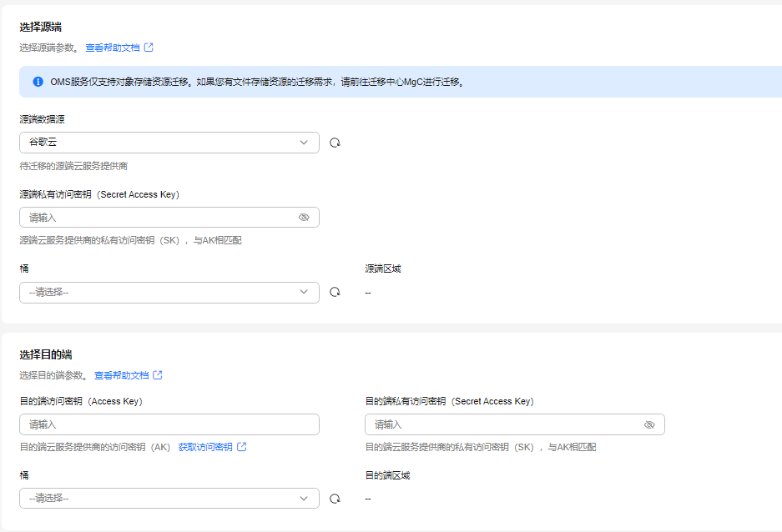
Task: Focus the source Secret Access Key input
Action: coord(169,217)
